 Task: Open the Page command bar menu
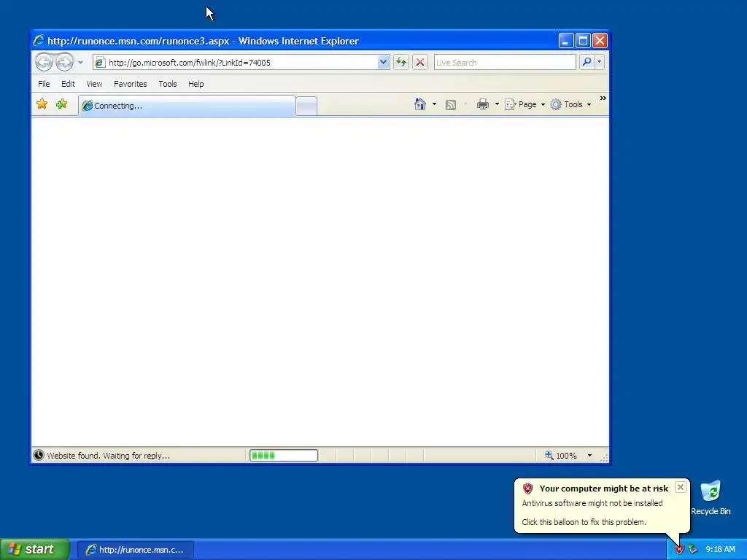[x=525, y=104]
